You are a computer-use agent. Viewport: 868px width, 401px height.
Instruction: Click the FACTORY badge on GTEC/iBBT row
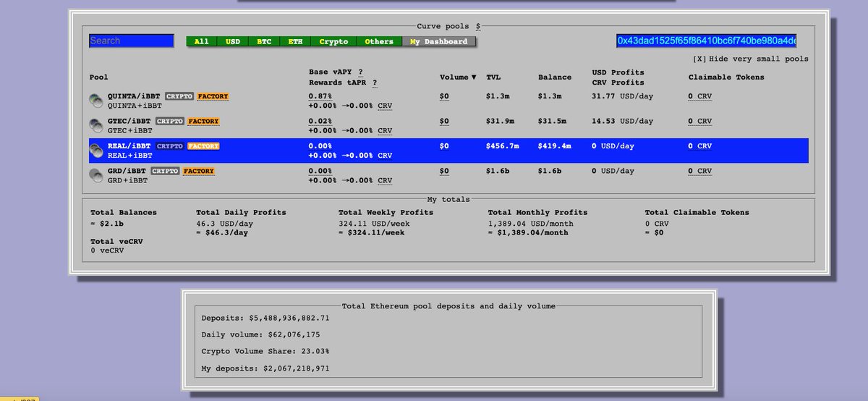(x=204, y=121)
